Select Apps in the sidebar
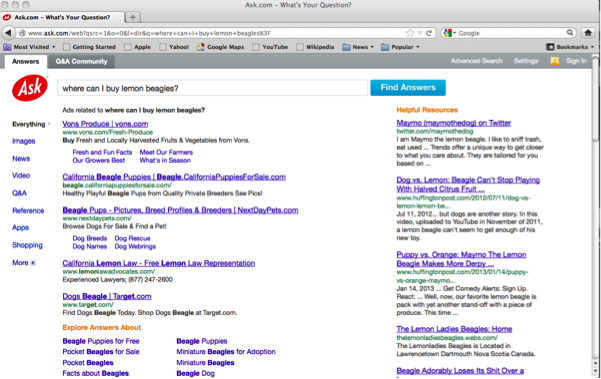 pyautogui.click(x=20, y=228)
